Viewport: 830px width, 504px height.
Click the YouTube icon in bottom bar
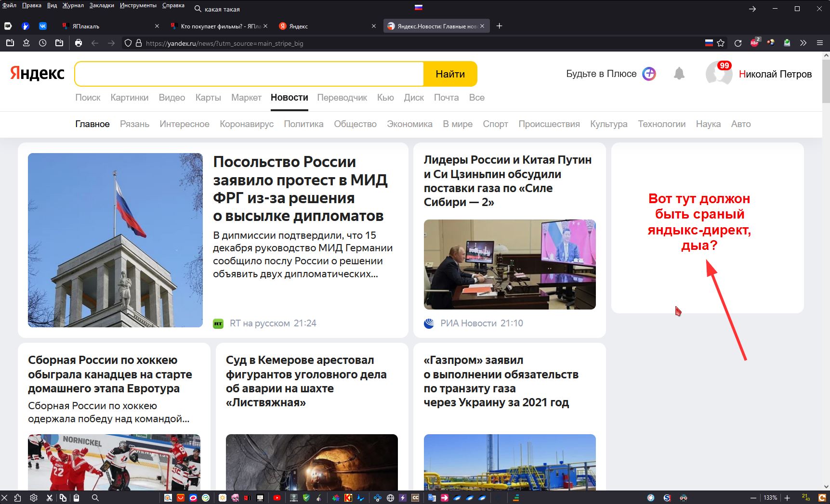pyautogui.click(x=277, y=498)
